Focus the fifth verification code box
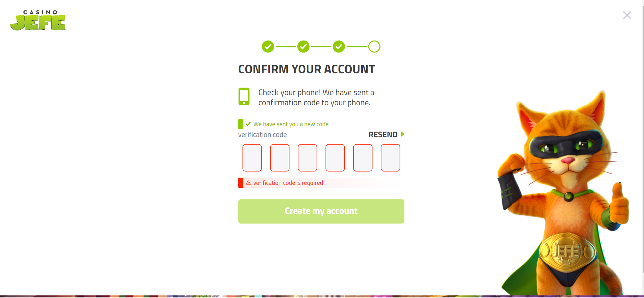This screenshot has height=298, width=644. [x=363, y=158]
